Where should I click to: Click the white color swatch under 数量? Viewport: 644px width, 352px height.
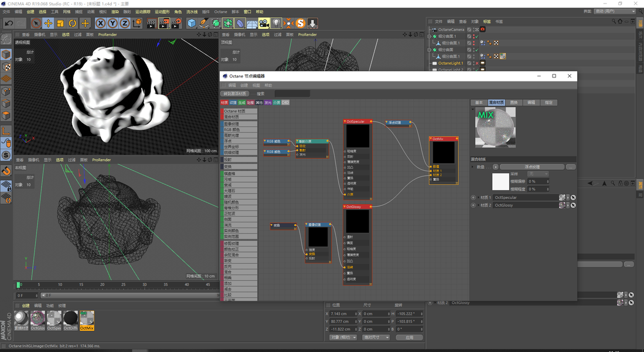point(500,181)
